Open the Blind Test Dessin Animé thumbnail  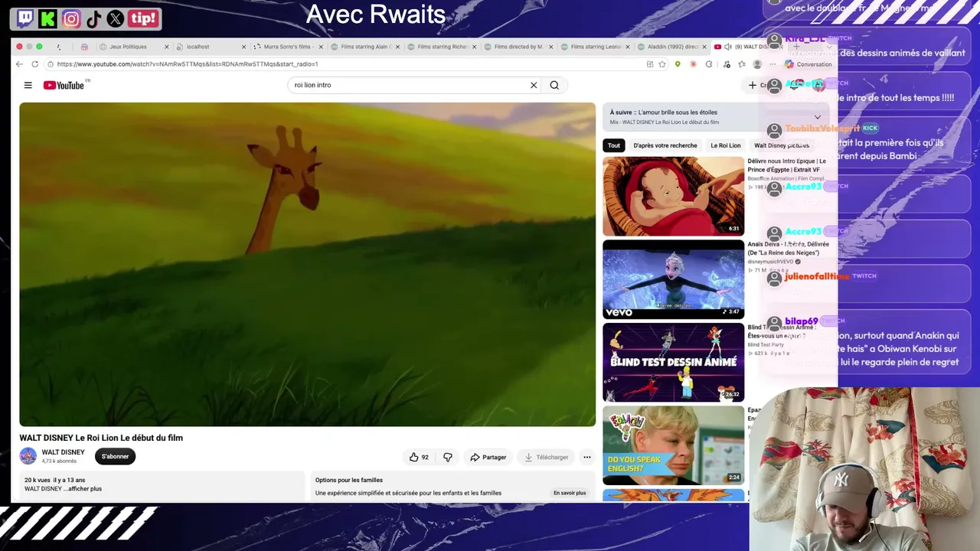pyautogui.click(x=673, y=363)
